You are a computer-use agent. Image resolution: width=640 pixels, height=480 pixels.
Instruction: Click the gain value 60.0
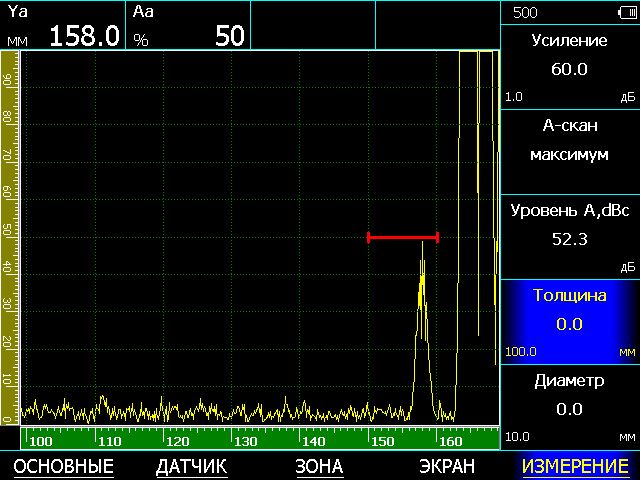coord(569,69)
